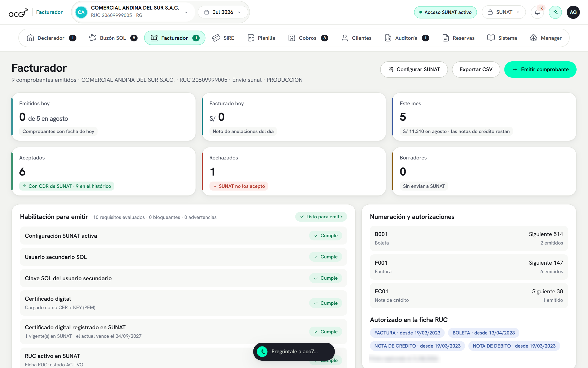Image resolution: width=588 pixels, height=368 pixels.
Task: Click the Planilla document icon
Action: (251, 38)
